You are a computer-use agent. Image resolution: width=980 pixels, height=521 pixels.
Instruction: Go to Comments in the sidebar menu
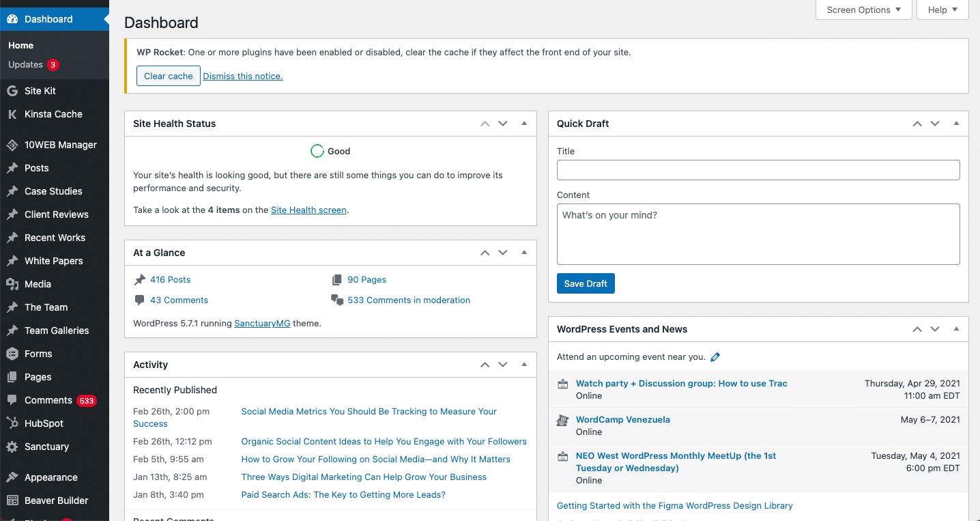click(48, 400)
